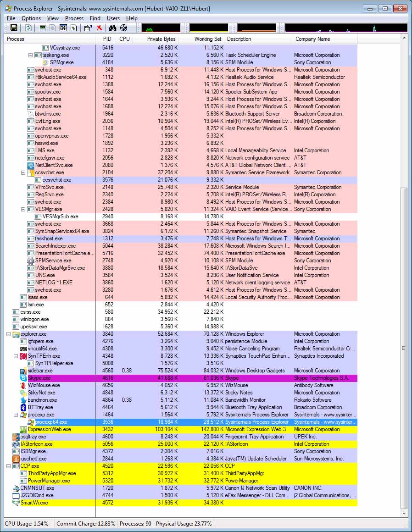Open the Find menu
The height and width of the screenshot is (532, 412).
coord(95,18)
